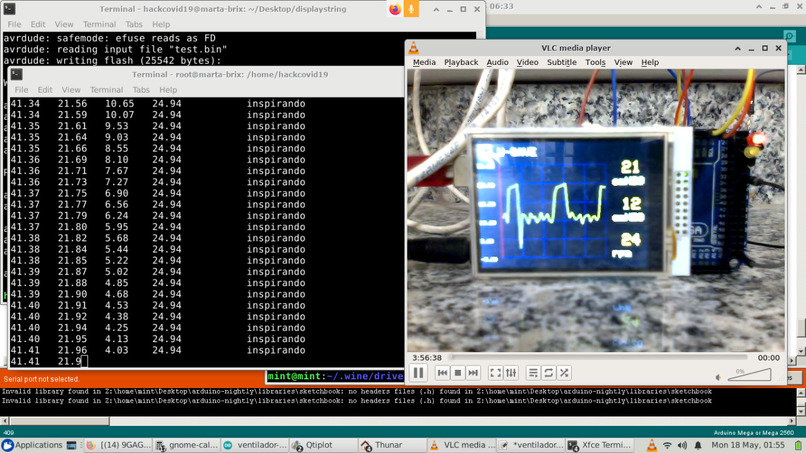Click the mint@mint terminal prompt

click(335, 376)
